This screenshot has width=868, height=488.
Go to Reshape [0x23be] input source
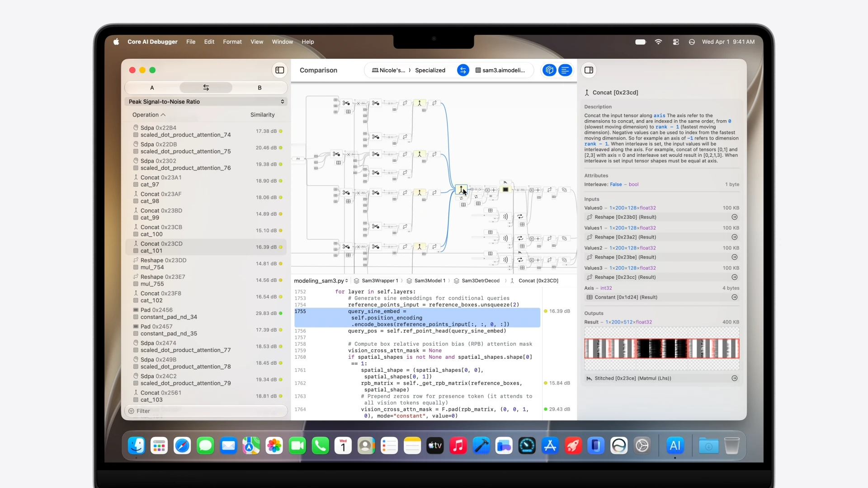click(735, 257)
